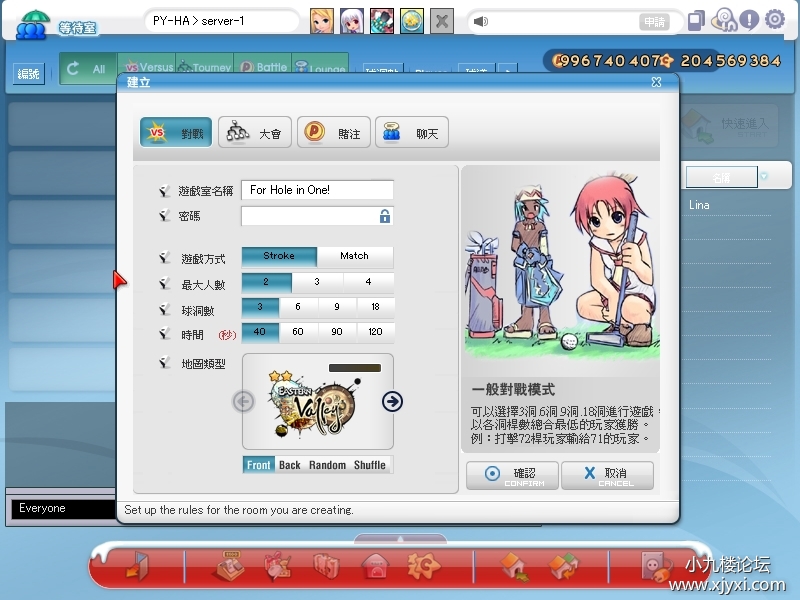The image size is (800, 600).
Task: Expand the bottom toolbar's up-arrow handle
Action: [x=400, y=539]
